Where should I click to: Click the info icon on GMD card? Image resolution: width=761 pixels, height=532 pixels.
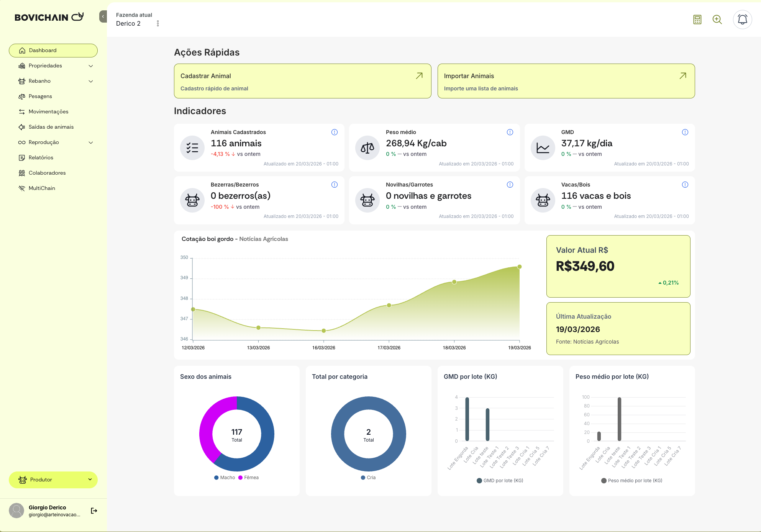[x=685, y=132]
